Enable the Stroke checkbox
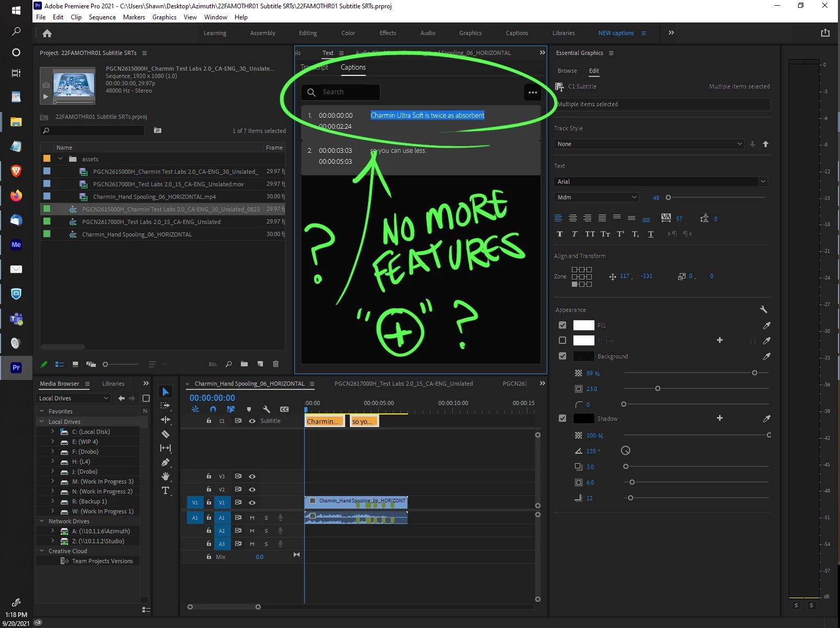Viewport: 840px width, 628px height. click(x=562, y=340)
